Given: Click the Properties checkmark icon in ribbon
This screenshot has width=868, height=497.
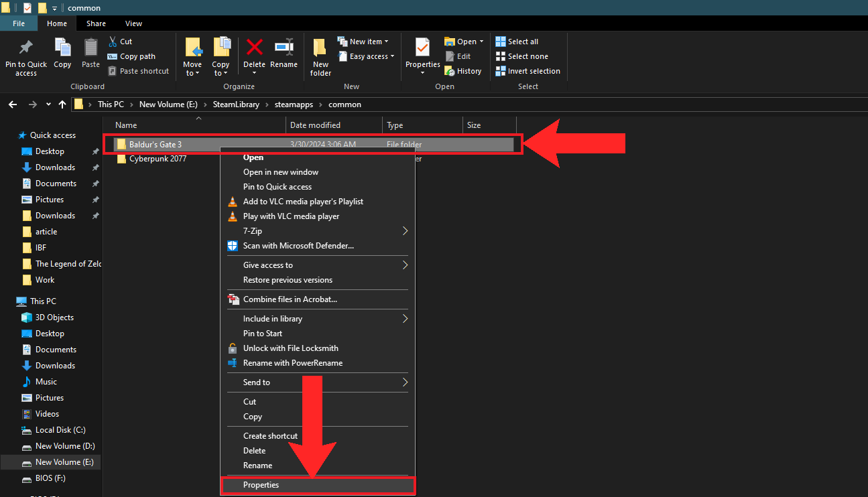Looking at the screenshot, I should click(x=422, y=48).
